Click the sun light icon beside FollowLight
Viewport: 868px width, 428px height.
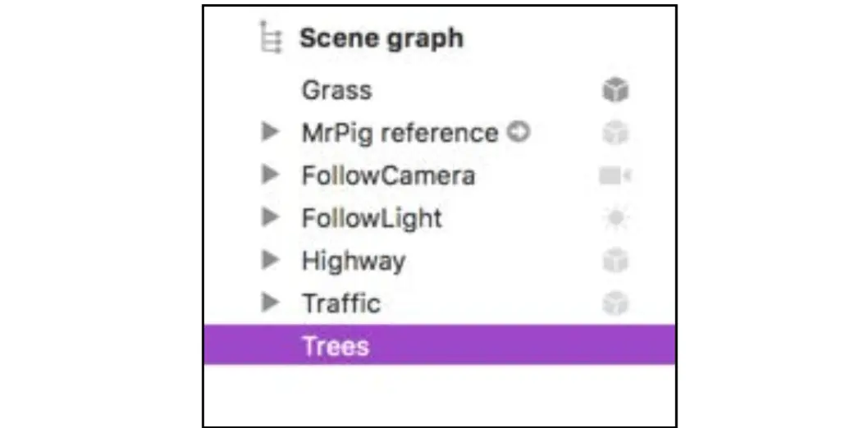(x=614, y=218)
